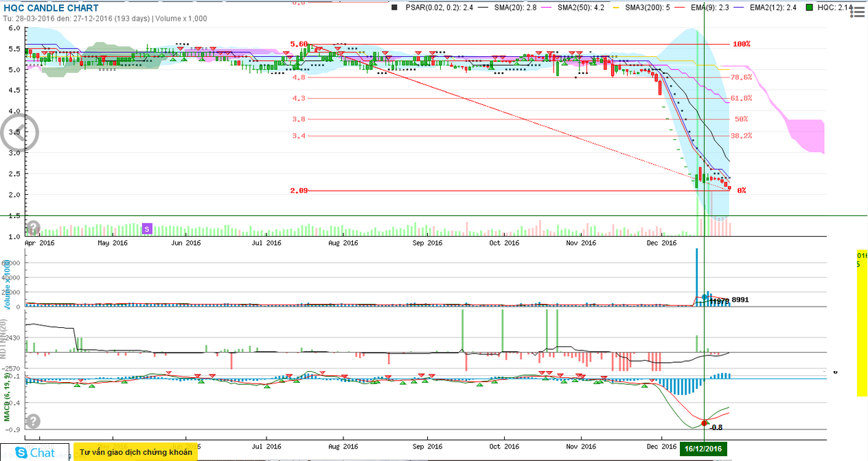Click the 6.0 price axis label
The height and width of the screenshot is (461, 868).
pos(14,29)
